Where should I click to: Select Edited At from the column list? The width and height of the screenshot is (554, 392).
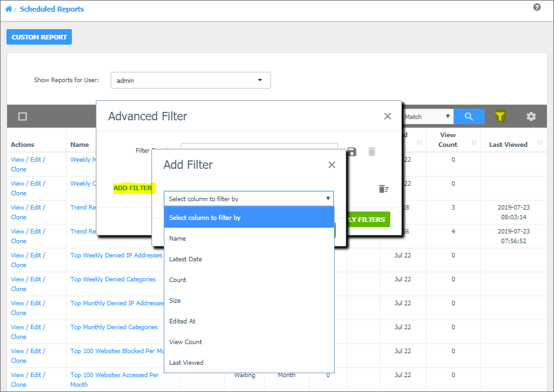tap(249, 321)
